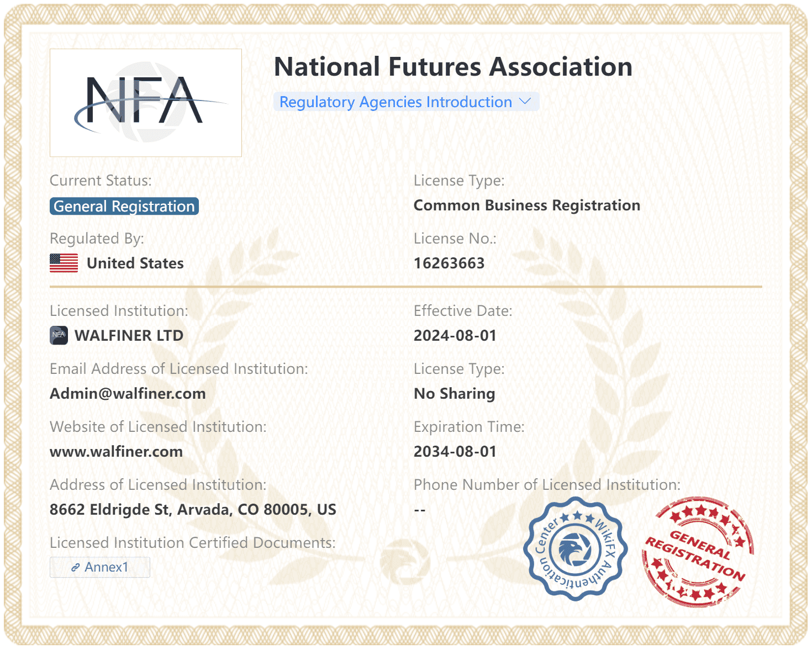Click the faint eagle watermark emblem
Screen dimensions: 812x650
[x=405, y=559]
